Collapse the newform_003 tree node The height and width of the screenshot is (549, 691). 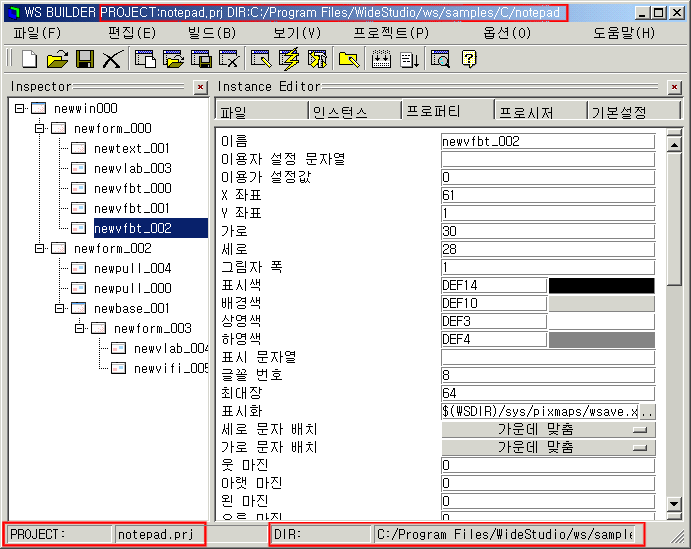[80, 328]
